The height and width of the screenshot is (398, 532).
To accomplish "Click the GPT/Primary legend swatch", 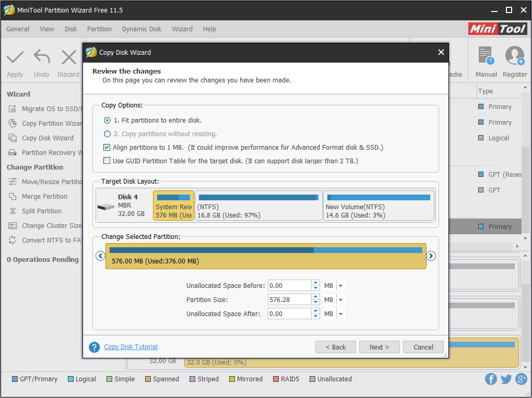I will coord(15,379).
